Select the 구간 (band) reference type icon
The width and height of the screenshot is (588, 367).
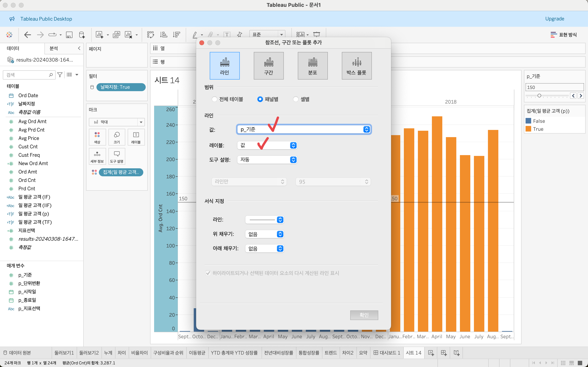pyautogui.click(x=269, y=66)
